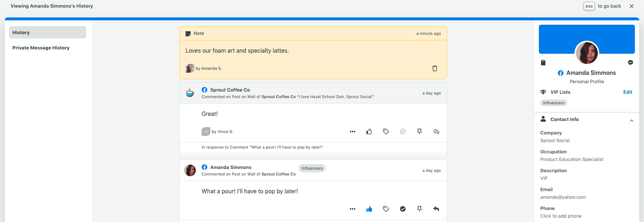Open more options on 'What a pour!' comment

click(352, 209)
